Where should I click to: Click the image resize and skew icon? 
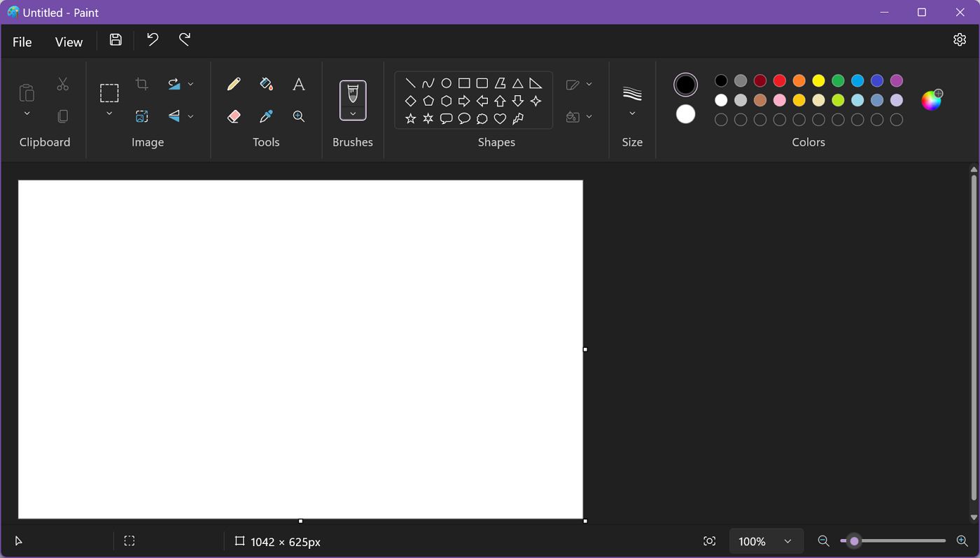(141, 116)
